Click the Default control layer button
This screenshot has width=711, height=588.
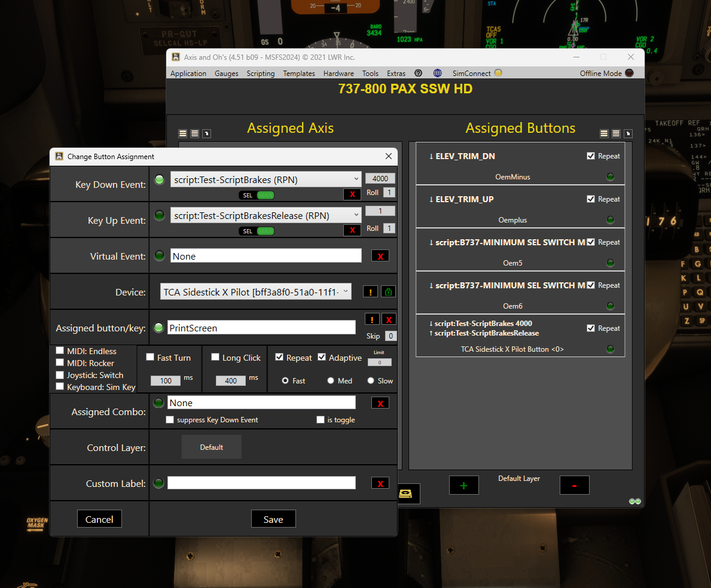(211, 447)
